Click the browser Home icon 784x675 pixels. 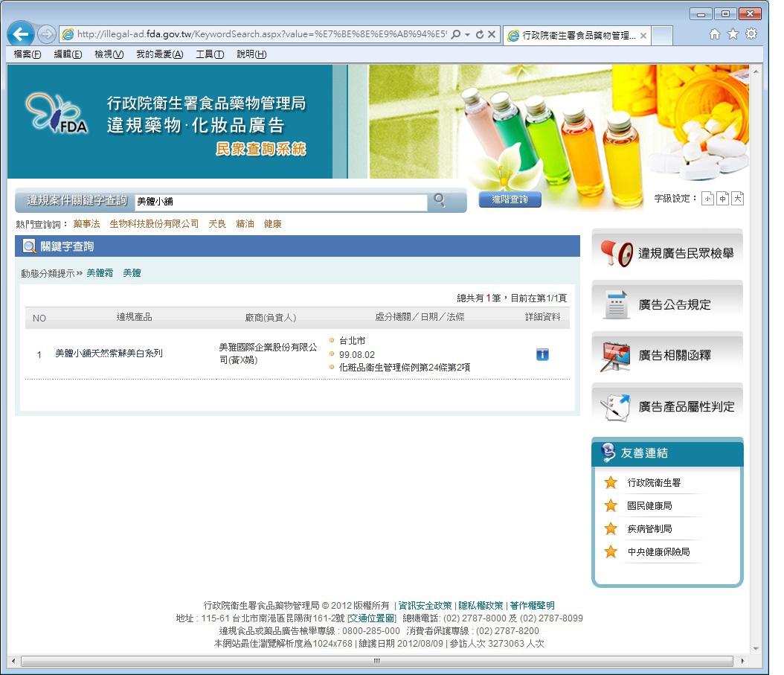pyautogui.click(x=715, y=34)
